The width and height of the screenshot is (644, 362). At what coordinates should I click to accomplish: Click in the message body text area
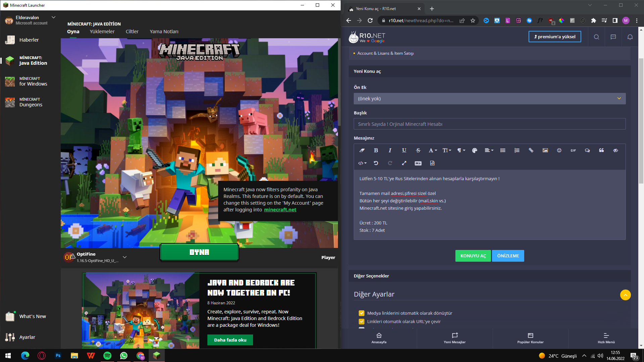coord(490,205)
